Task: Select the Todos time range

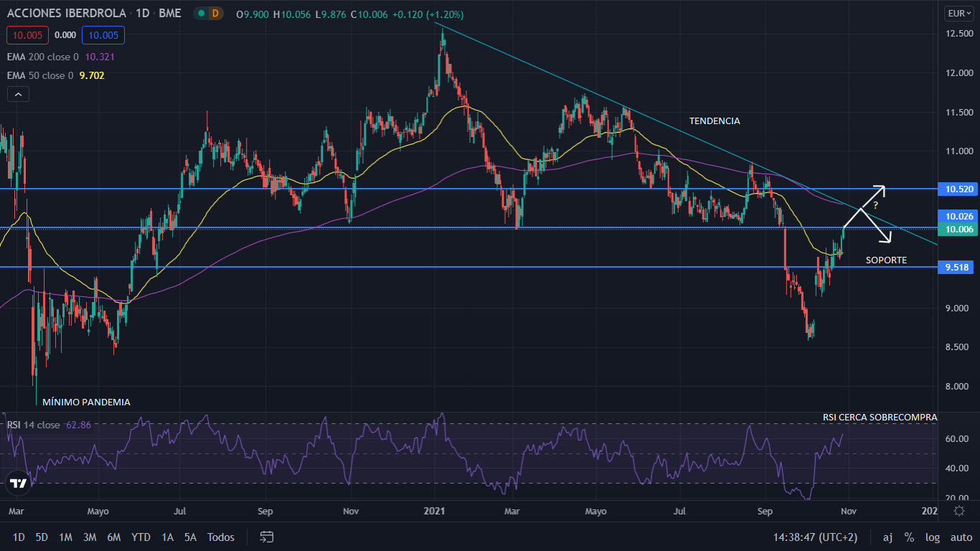Action: [221, 537]
